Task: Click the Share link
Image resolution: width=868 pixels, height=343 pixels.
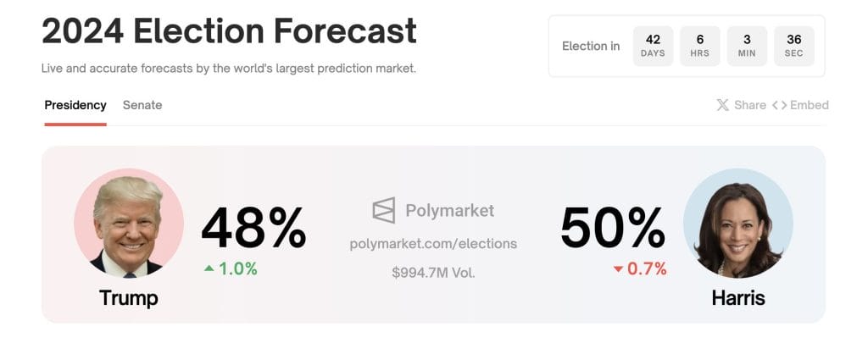Action: tap(749, 105)
